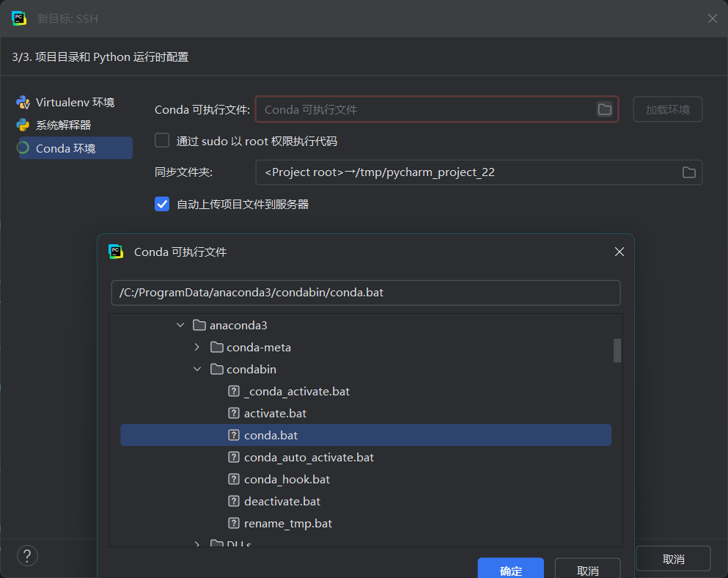This screenshot has height=578, width=728.
Task: Select the condabin tree row
Action: click(366, 369)
